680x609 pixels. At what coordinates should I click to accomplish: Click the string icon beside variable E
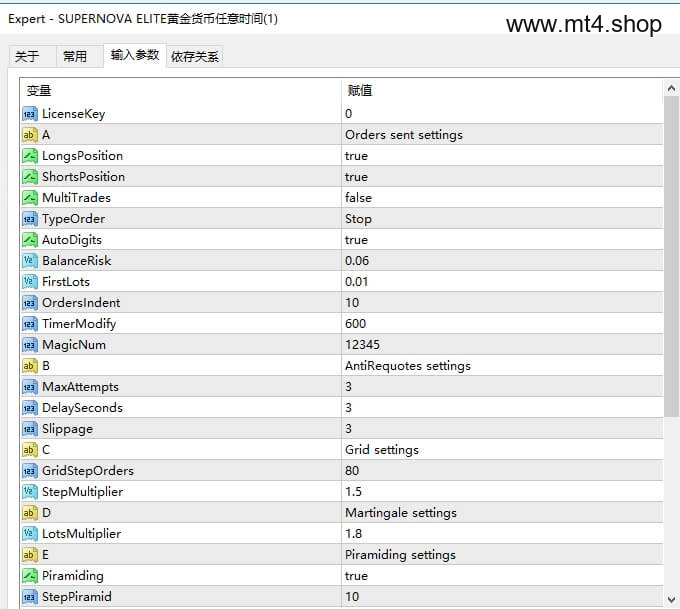[x=29, y=555]
